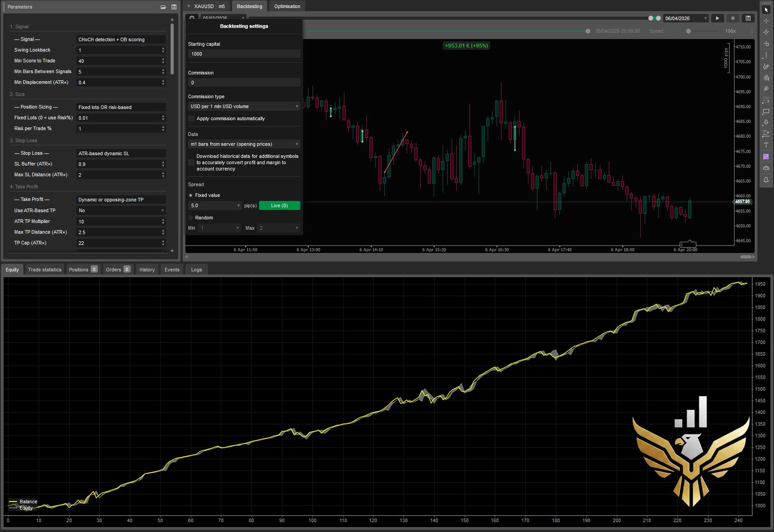Tick the Download historical data checkbox
774x532 pixels.
tap(192, 162)
